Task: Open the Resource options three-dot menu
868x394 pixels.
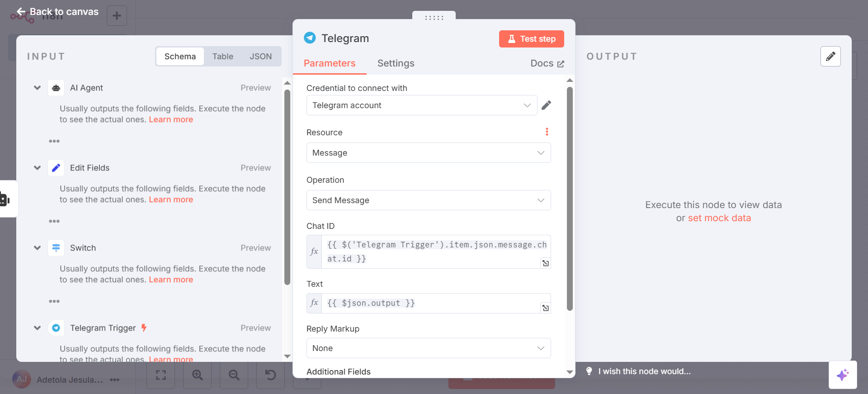Action: click(x=547, y=132)
